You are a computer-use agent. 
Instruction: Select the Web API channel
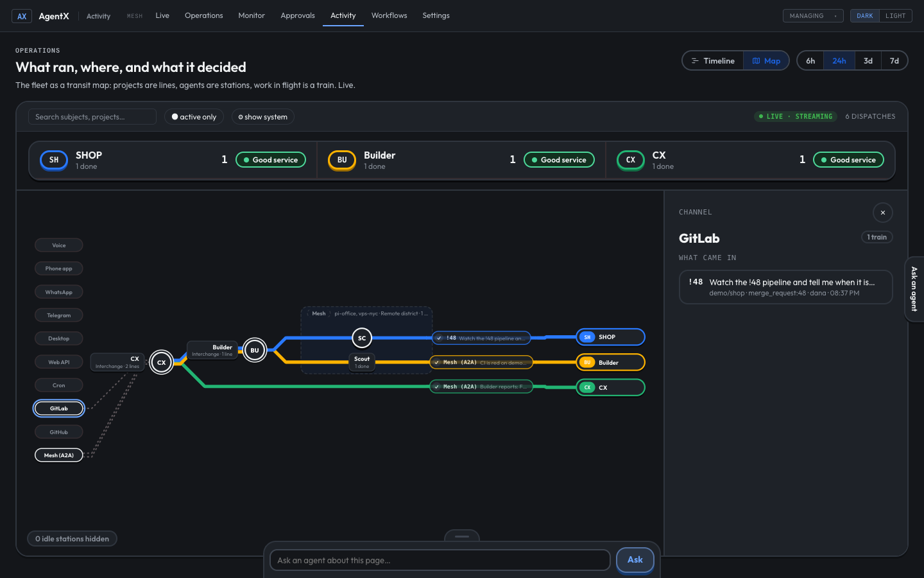[59, 362]
